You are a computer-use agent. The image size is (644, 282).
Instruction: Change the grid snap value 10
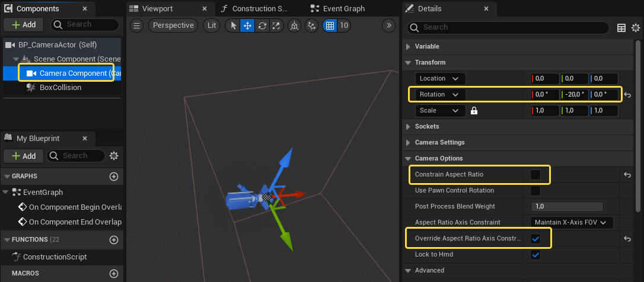pyautogui.click(x=344, y=25)
